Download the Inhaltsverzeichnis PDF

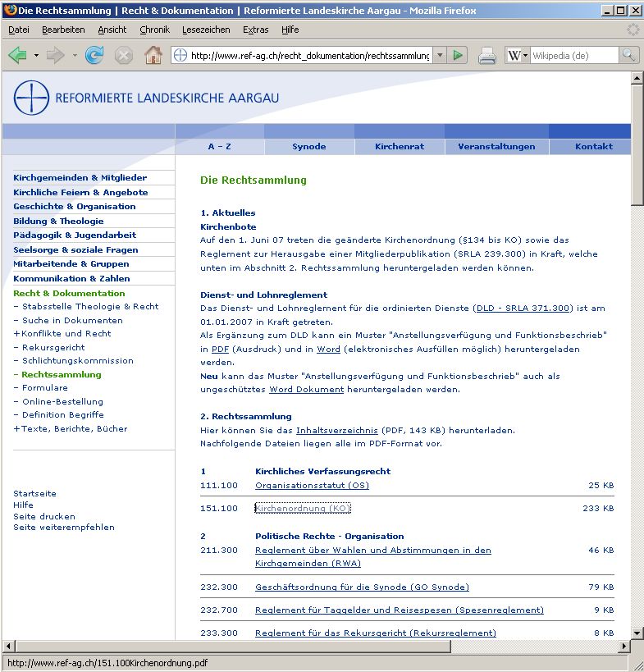point(337,430)
